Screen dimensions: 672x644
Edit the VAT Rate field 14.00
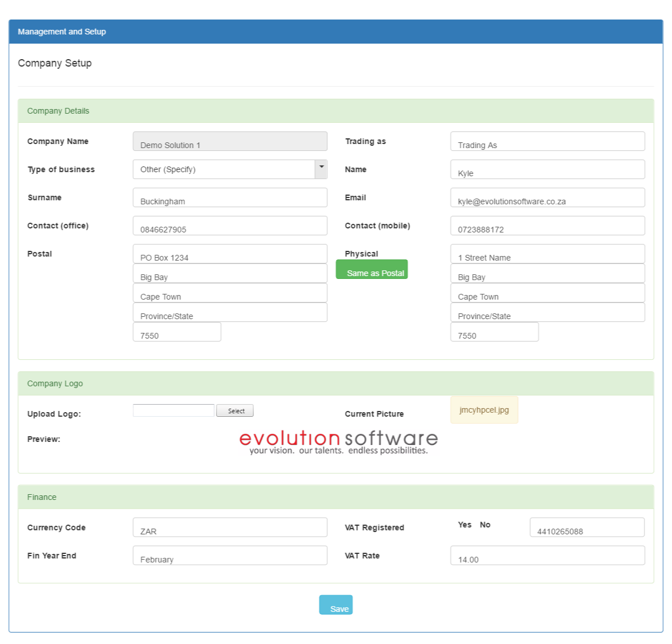(547, 556)
